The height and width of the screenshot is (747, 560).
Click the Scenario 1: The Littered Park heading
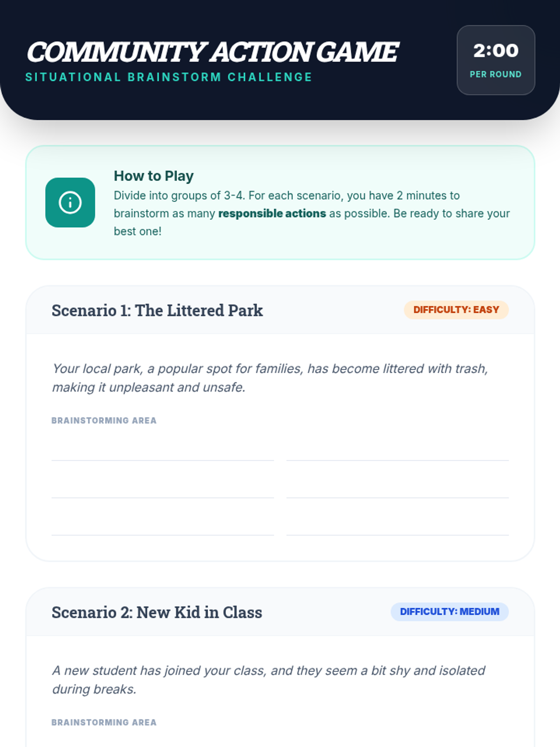point(157,310)
